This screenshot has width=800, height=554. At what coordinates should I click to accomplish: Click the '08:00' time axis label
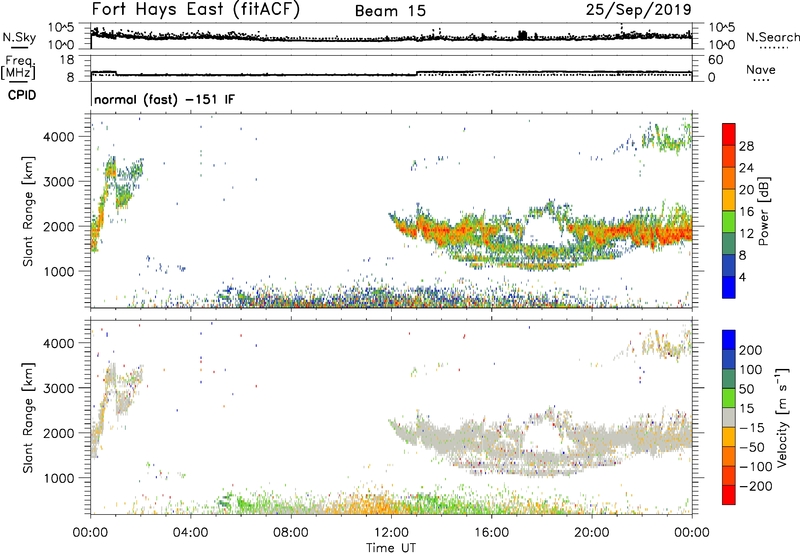[291, 532]
